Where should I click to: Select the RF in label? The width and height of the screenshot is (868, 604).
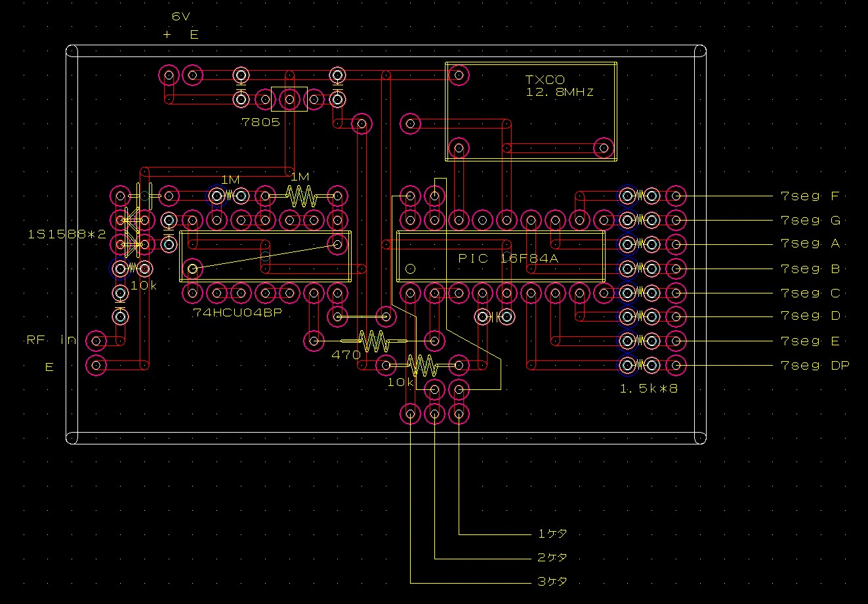click(x=51, y=340)
